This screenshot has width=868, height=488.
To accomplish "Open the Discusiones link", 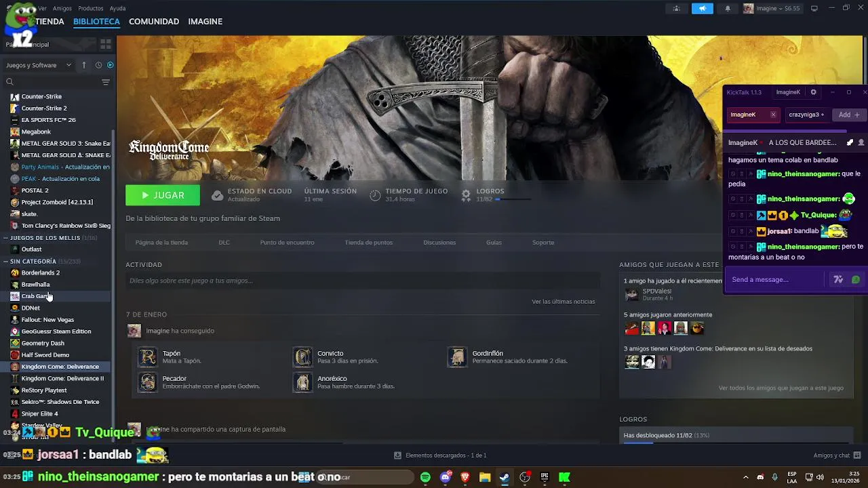I will 439,243.
